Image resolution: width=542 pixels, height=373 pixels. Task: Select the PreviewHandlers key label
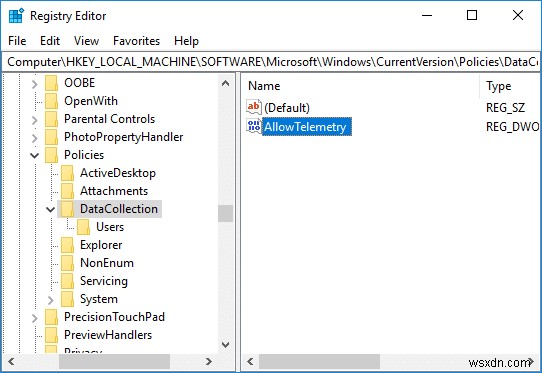(x=108, y=335)
